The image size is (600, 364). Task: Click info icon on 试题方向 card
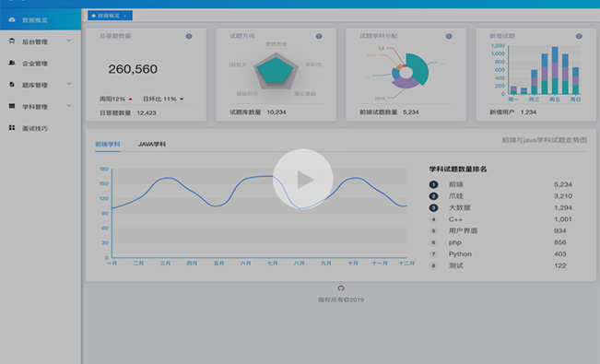click(319, 36)
